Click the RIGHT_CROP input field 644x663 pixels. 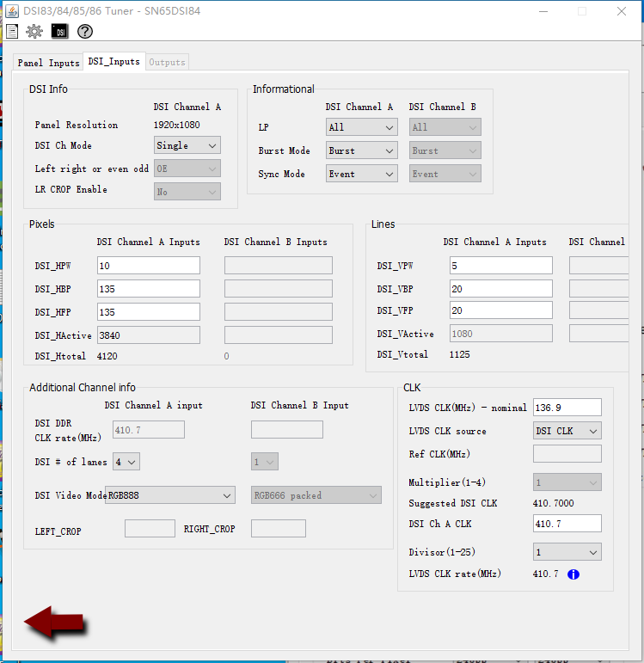point(279,529)
